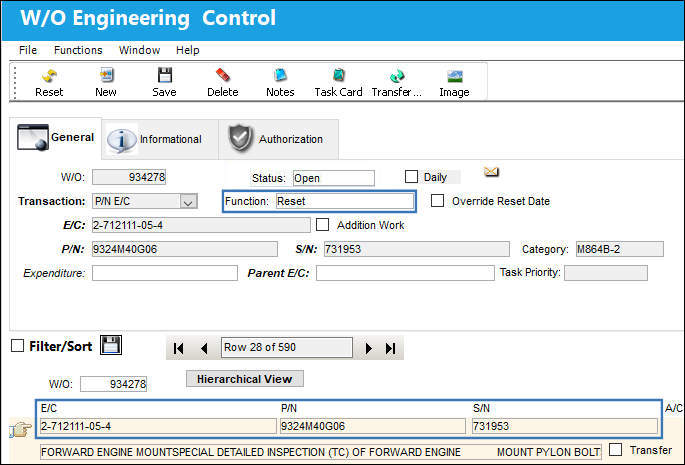Click the S/N field in General tab
Image resolution: width=685 pixels, height=465 pixels.
417,249
